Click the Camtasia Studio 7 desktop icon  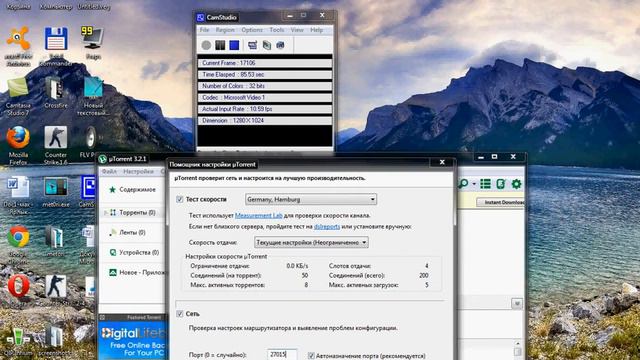[18, 96]
